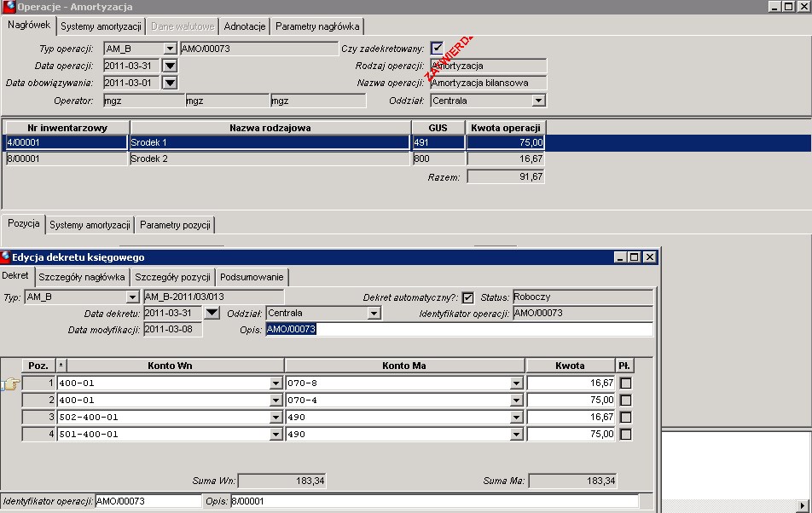
Task: Click the Data operacji field 2011-03-31
Action: coord(131,66)
